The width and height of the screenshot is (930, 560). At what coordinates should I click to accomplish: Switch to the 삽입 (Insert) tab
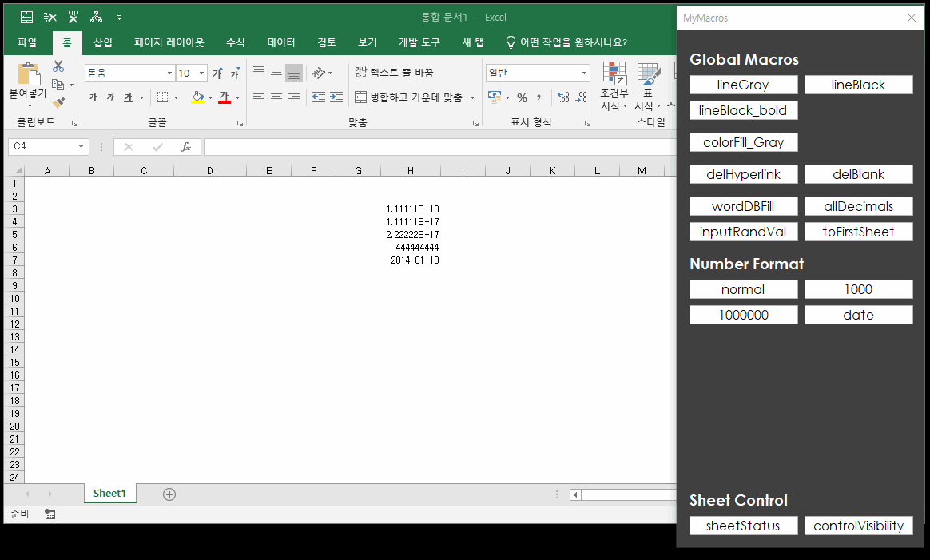[x=103, y=42]
